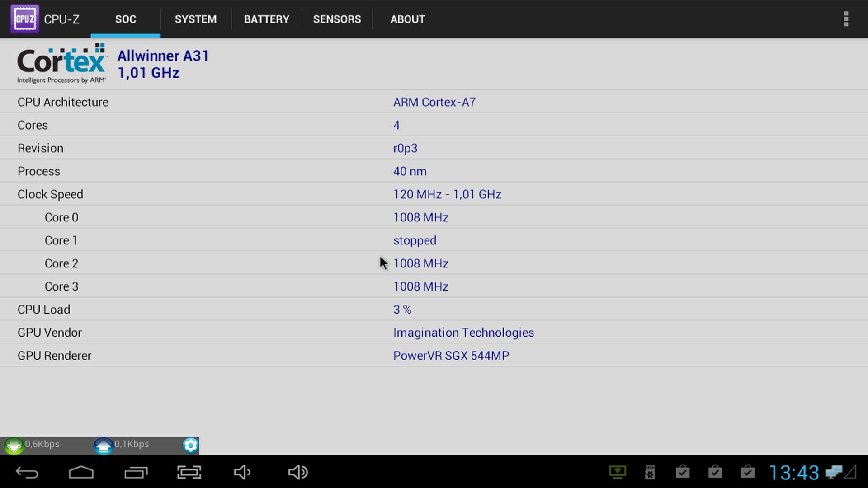Viewport: 868px width, 488px height.
Task: Tap the clock showing 13:43
Action: pos(794,473)
